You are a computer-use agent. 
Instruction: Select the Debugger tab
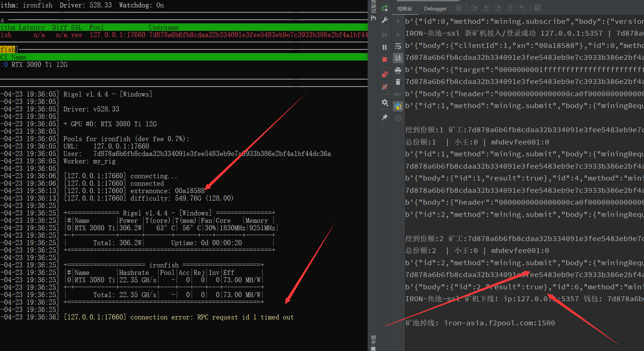(x=435, y=9)
